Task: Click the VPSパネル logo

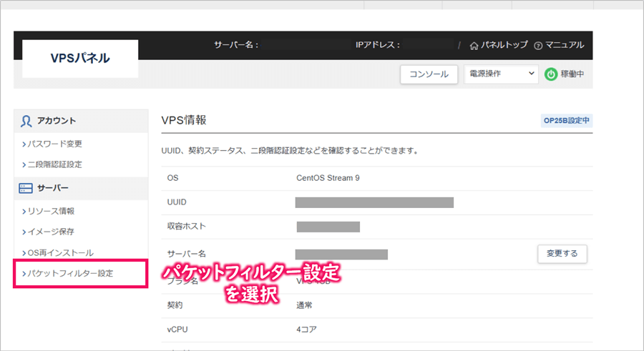Action: [x=80, y=59]
